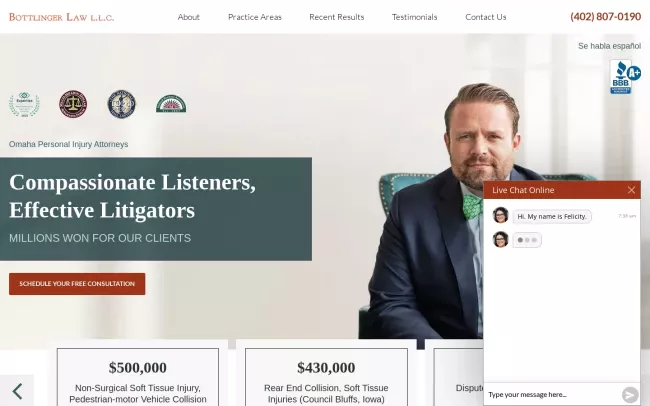Open the Practice Areas menu
The width and height of the screenshot is (650, 406).
pos(255,17)
